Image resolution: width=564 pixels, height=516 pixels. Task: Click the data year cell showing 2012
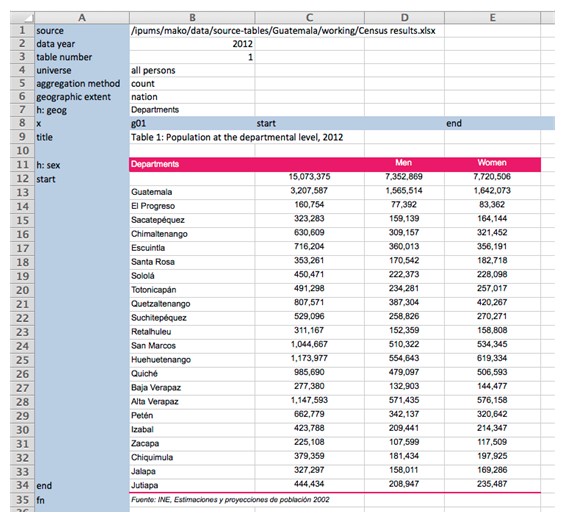point(192,44)
